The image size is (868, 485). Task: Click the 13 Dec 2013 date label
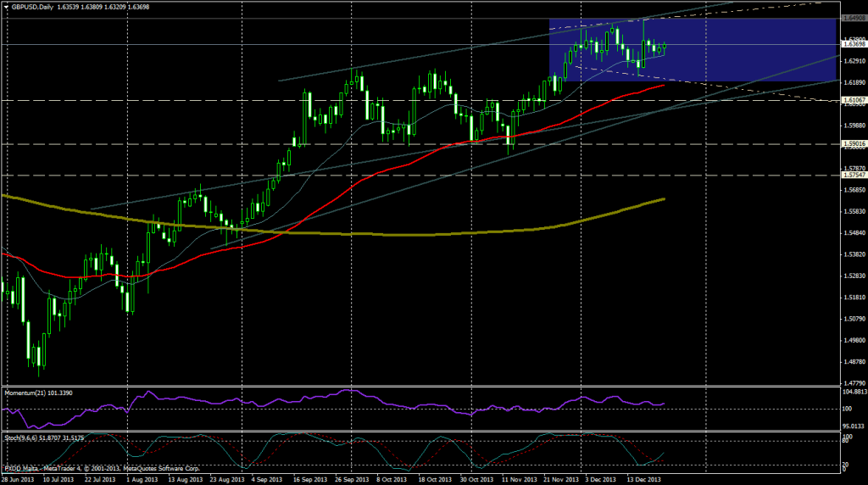[x=643, y=479]
